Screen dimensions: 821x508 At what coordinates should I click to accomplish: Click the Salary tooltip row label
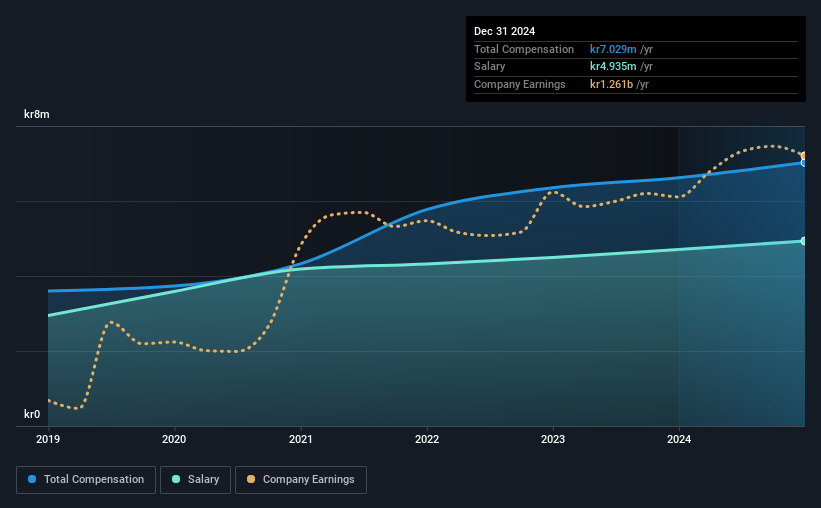pyautogui.click(x=490, y=67)
